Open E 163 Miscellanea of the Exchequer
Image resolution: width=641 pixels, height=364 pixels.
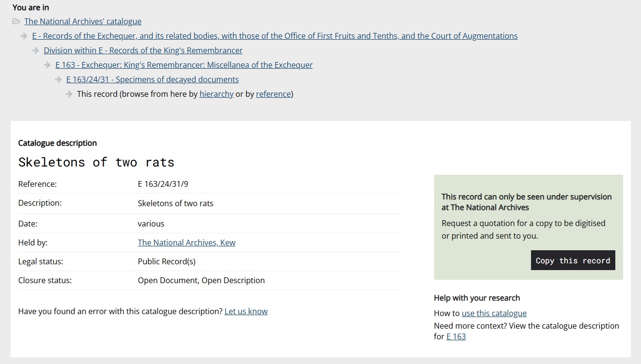[x=184, y=65]
